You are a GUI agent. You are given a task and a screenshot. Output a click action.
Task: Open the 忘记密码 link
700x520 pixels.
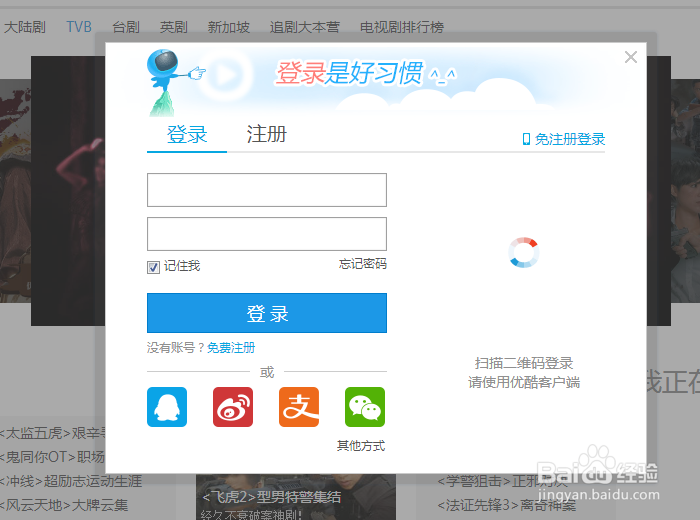tap(362, 264)
